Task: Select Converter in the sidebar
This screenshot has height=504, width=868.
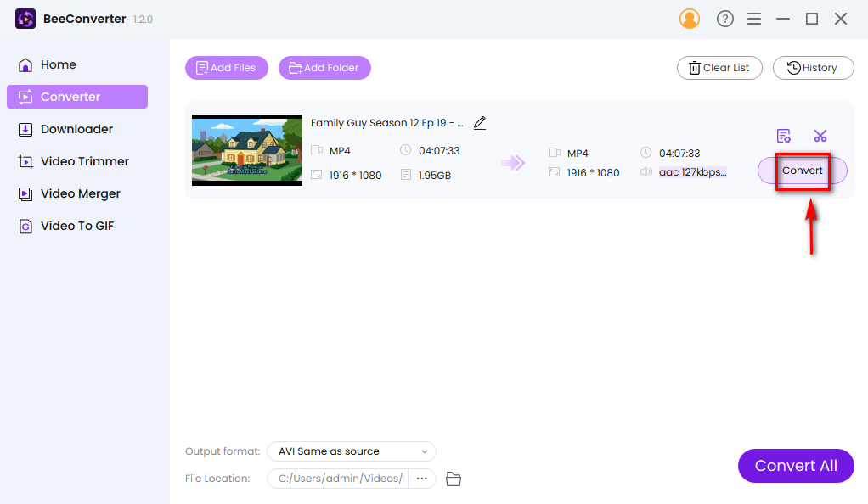Action: 77,97
